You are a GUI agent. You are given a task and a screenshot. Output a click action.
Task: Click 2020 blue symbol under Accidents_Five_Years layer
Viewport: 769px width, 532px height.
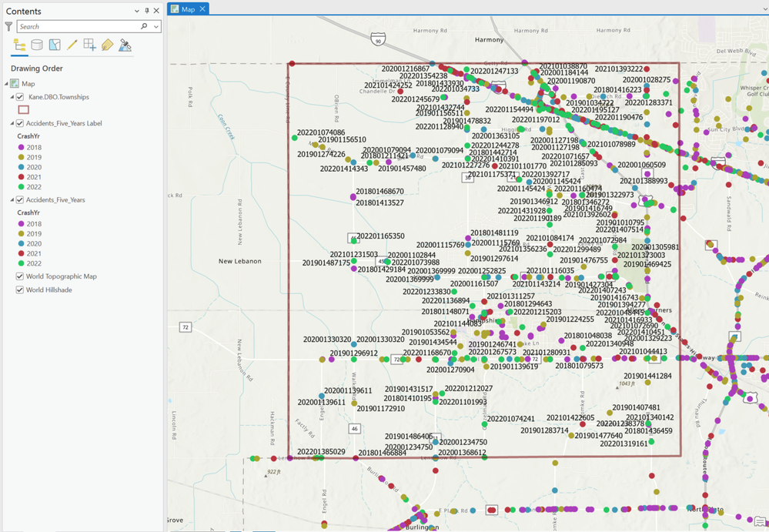click(x=21, y=244)
